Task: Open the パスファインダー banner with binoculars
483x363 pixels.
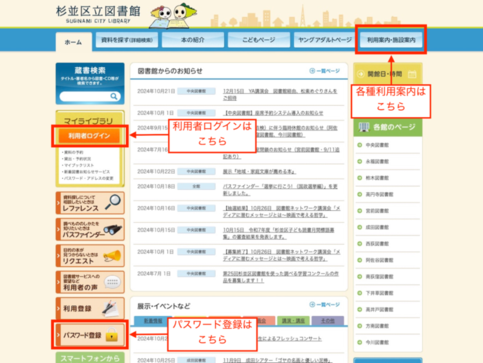Action: (x=90, y=229)
